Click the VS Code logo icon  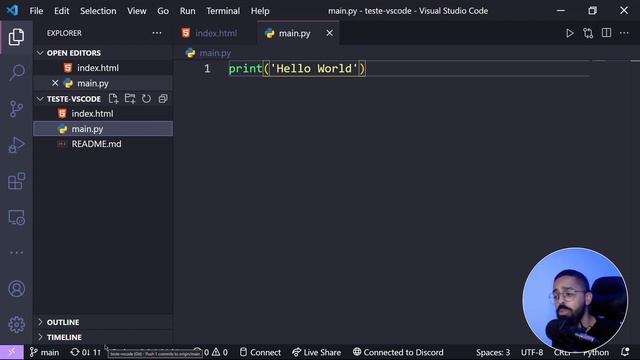click(x=12, y=10)
